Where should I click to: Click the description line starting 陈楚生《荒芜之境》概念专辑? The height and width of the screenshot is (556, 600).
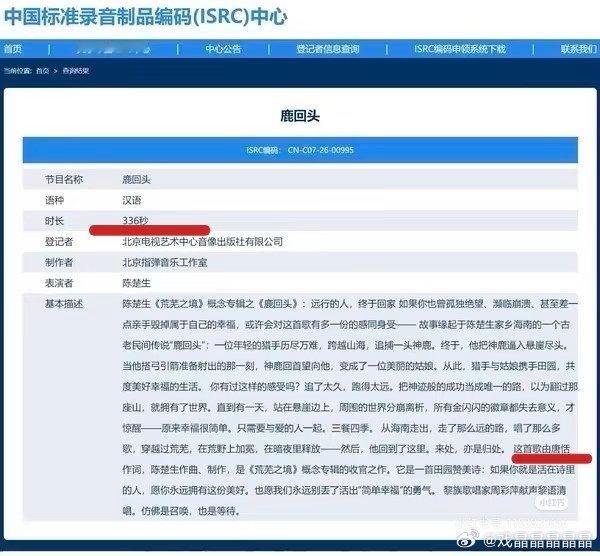pyautogui.click(x=350, y=304)
